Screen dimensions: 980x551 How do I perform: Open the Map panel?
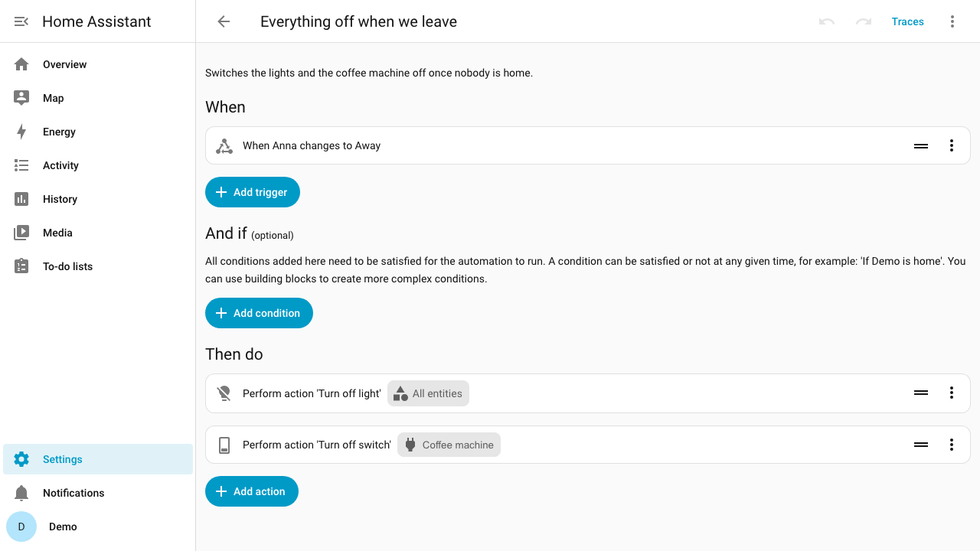pyautogui.click(x=98, y=98)
